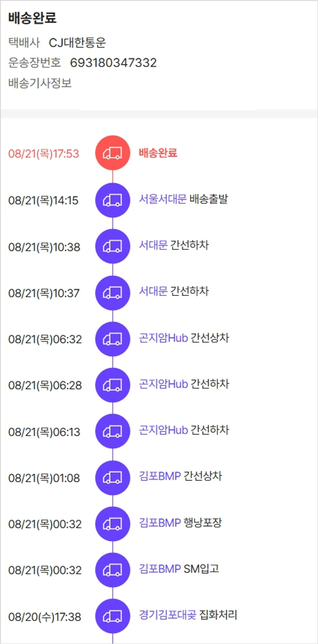Click truck icon for 곤지암Hub 간선상차
The width and height of the screenshot is (318, 644).
click(x=113, y=339)
